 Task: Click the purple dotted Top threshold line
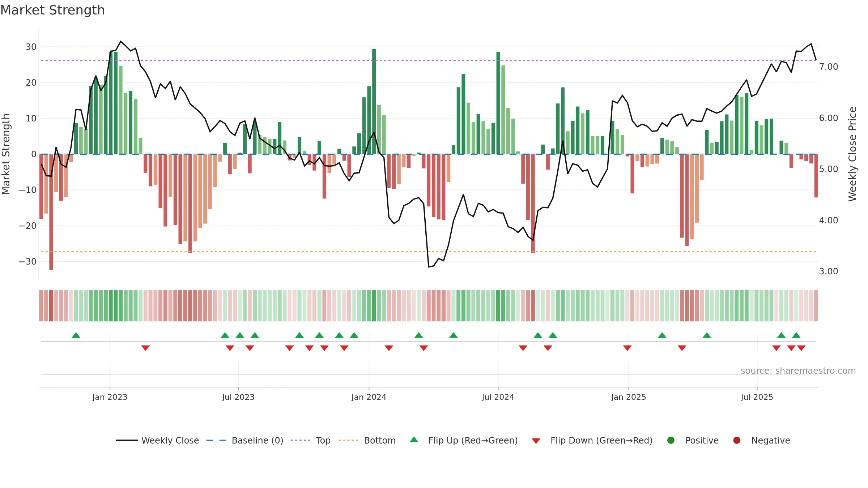click(x=429, y=60)
